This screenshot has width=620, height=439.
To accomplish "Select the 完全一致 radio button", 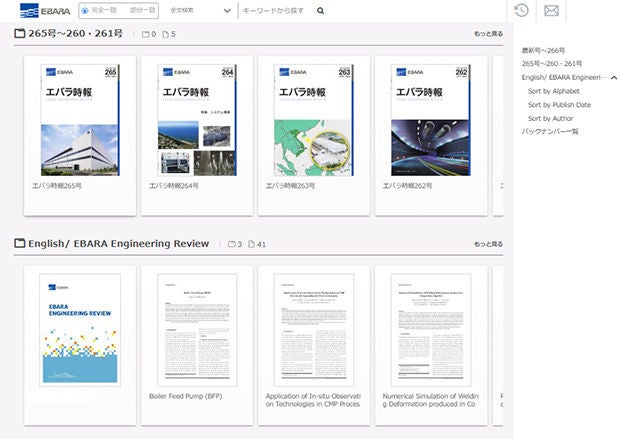I will pos(85,11).
